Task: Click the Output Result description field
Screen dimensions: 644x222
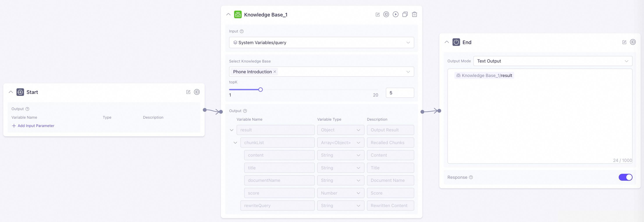Action: coord(391,130)
